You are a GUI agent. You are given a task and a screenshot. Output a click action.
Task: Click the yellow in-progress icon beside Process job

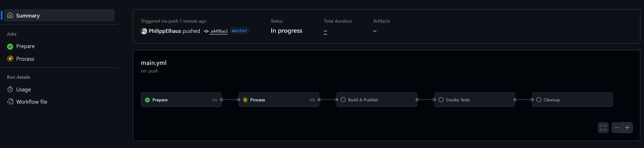pyautogui.click(x=10, y=59)
